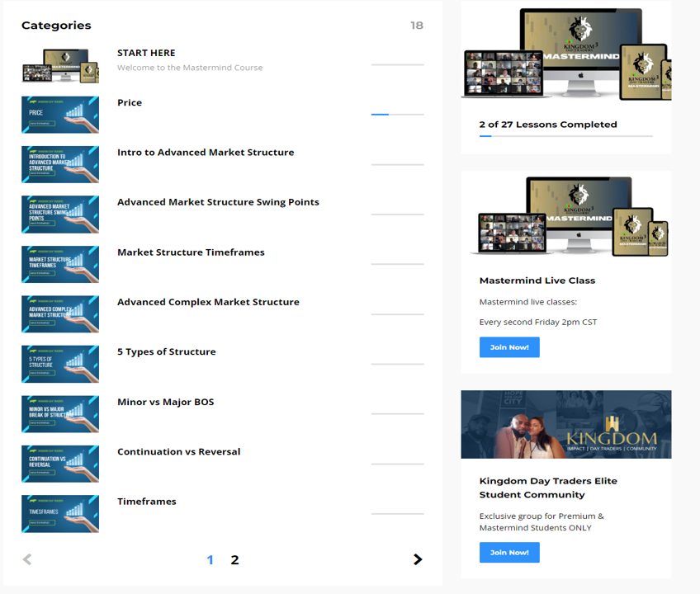
Task: Click the Mastermind course header image
Action: (566, 54)
